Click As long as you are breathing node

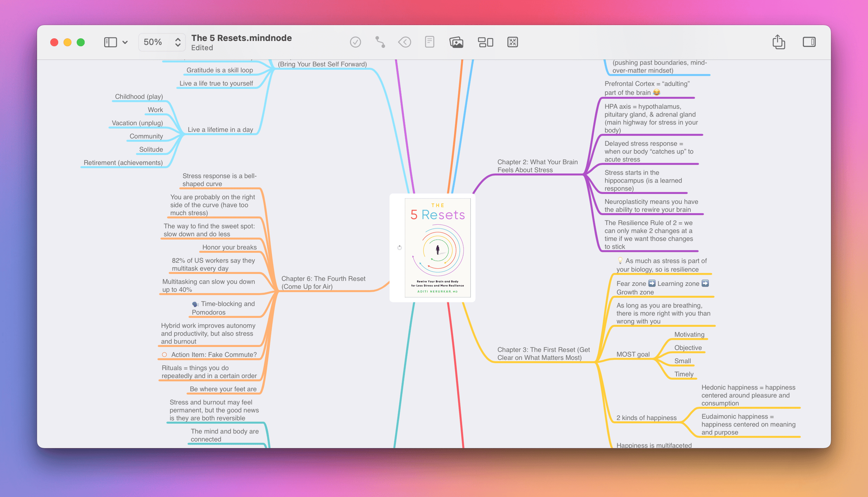(x=663, y=313)
